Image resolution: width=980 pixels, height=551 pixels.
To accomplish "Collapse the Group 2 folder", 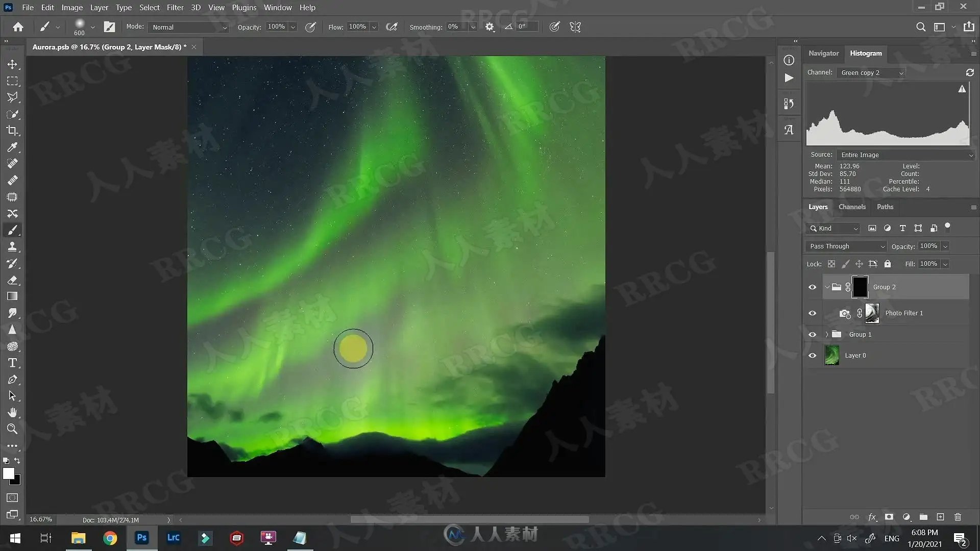I will click(x=827, y=287).
